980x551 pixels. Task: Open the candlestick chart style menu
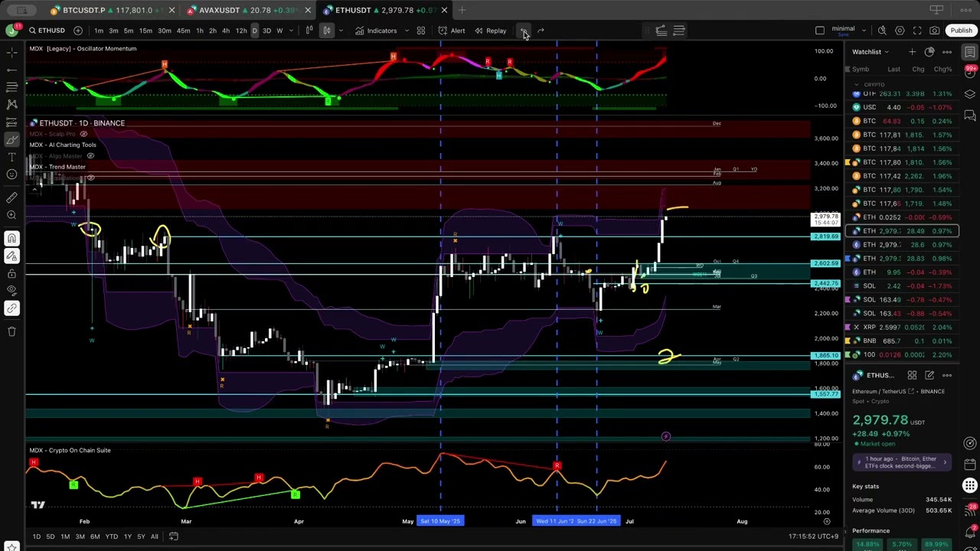pos(327,31)
